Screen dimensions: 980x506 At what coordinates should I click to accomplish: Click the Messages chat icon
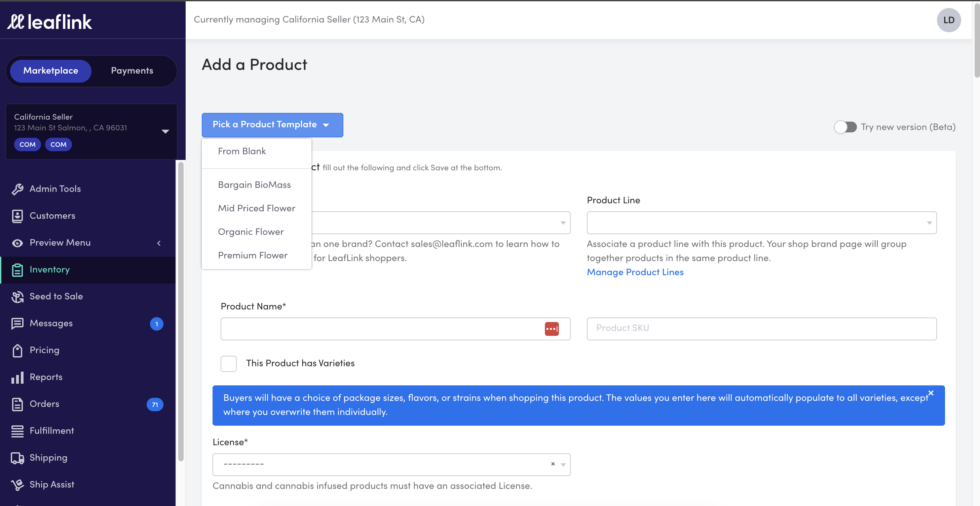[x=17, y=324]
